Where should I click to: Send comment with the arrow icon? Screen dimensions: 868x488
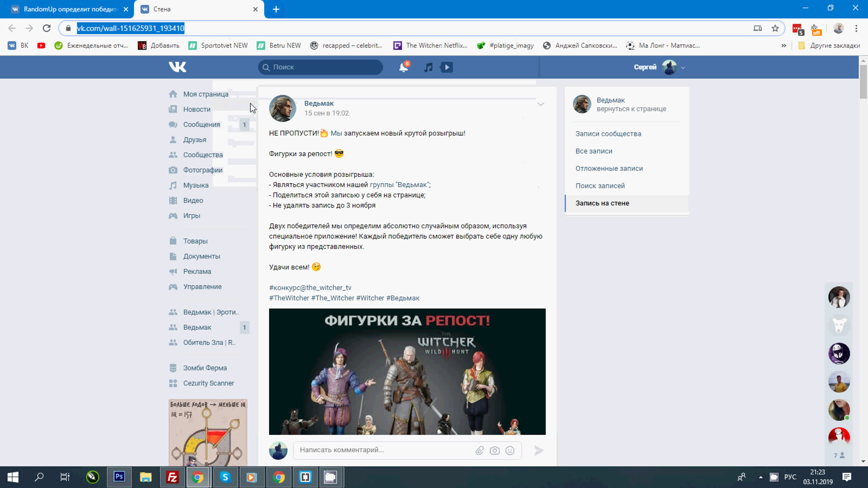[539, 450]
